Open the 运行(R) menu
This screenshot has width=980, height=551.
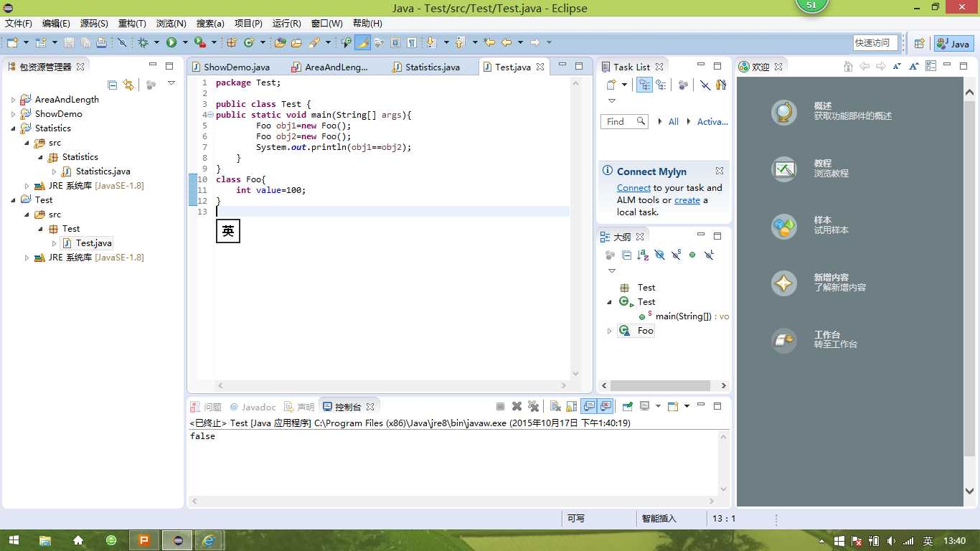pos(286,24)
